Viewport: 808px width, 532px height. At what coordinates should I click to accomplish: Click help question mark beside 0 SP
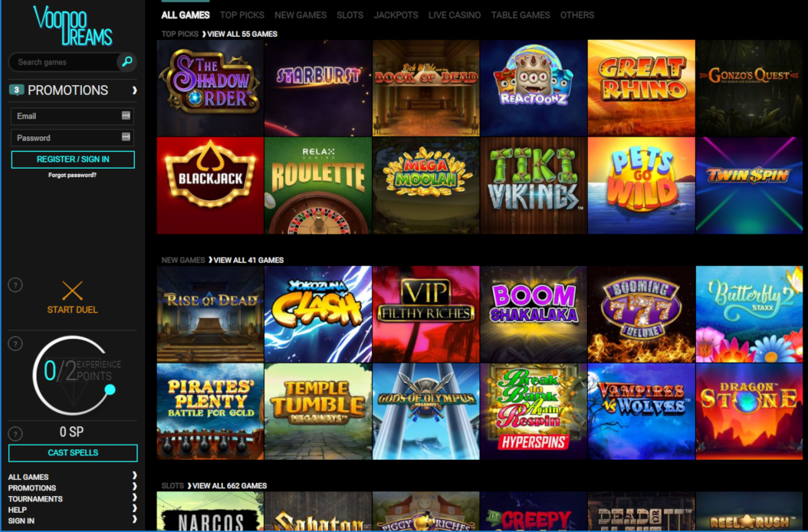15,434
